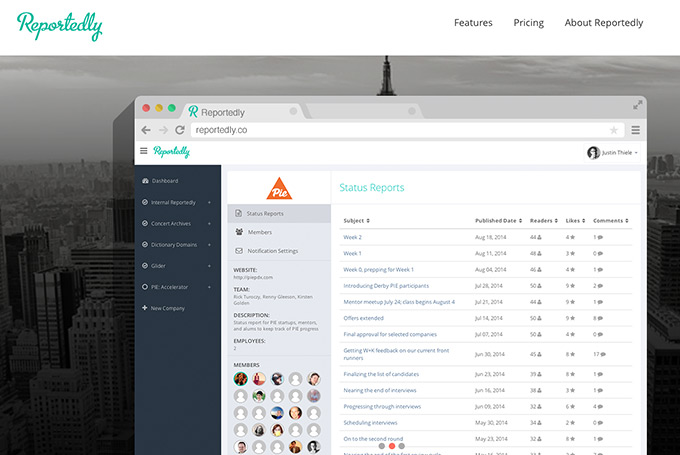
Task: Open the About Reportedly page
Action: pos(604,23)
